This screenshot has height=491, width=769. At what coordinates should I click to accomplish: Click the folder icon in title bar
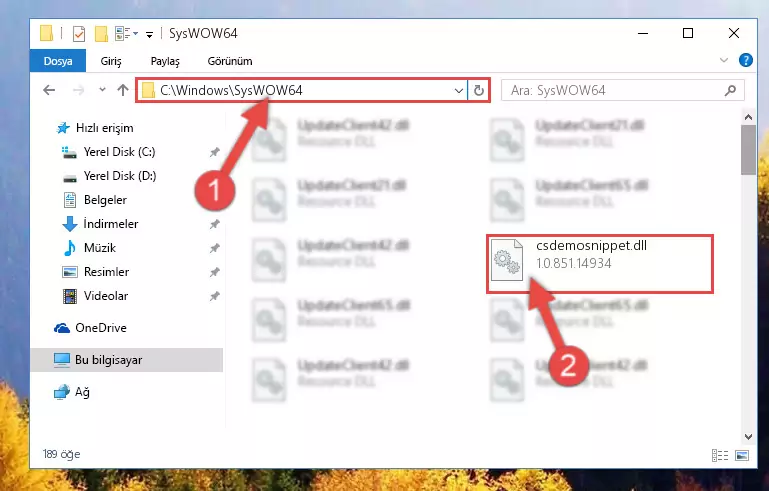pyautogui.click(x=46, y=33)
